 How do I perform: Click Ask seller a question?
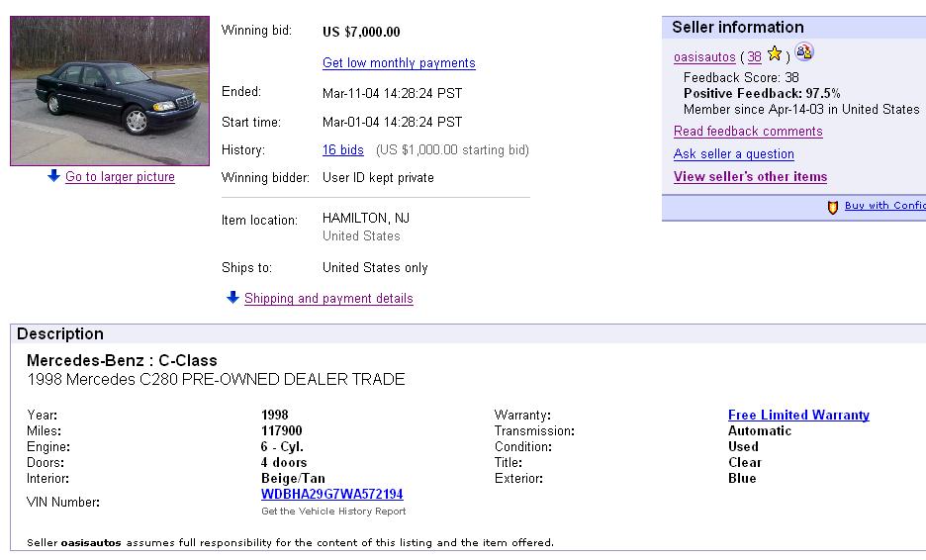coord(734,154)
